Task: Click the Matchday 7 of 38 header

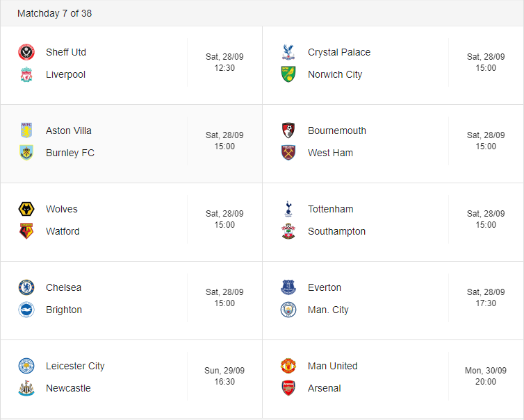Action: pyautogui.click(x=54, y=13)
